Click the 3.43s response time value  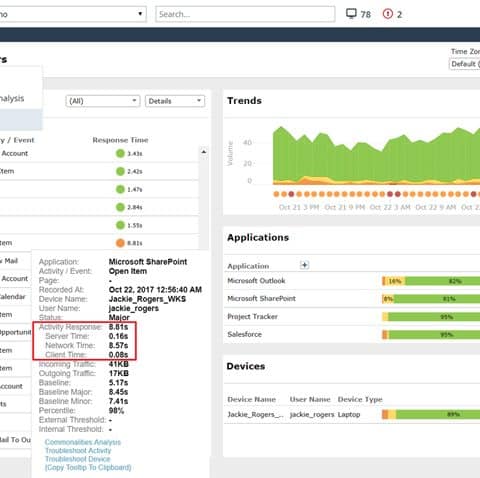(x=135, y=154)
